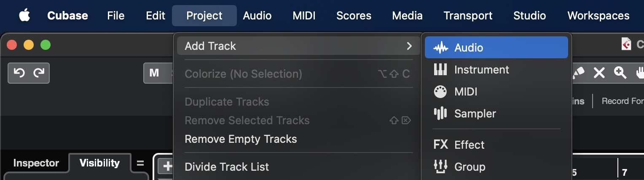The image size is (644, 180).
Task: Select the Mute (X) tool
Action: coord(599,73)
